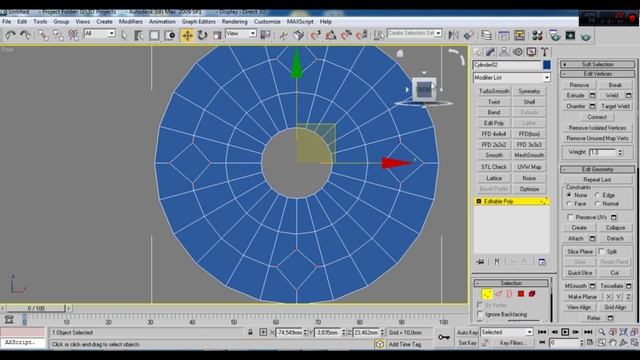Open the MAXScript menu

coord(300,22)
